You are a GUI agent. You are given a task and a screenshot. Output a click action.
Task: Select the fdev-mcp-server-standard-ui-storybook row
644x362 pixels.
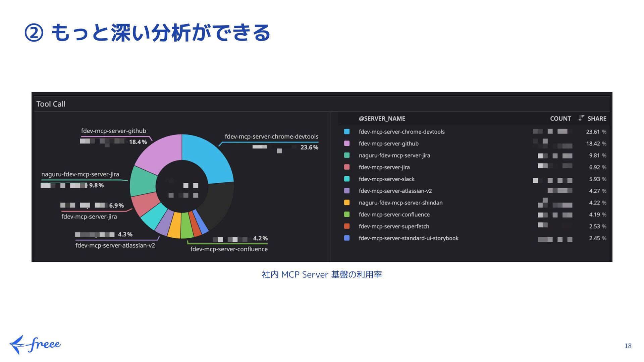point(408,238)
